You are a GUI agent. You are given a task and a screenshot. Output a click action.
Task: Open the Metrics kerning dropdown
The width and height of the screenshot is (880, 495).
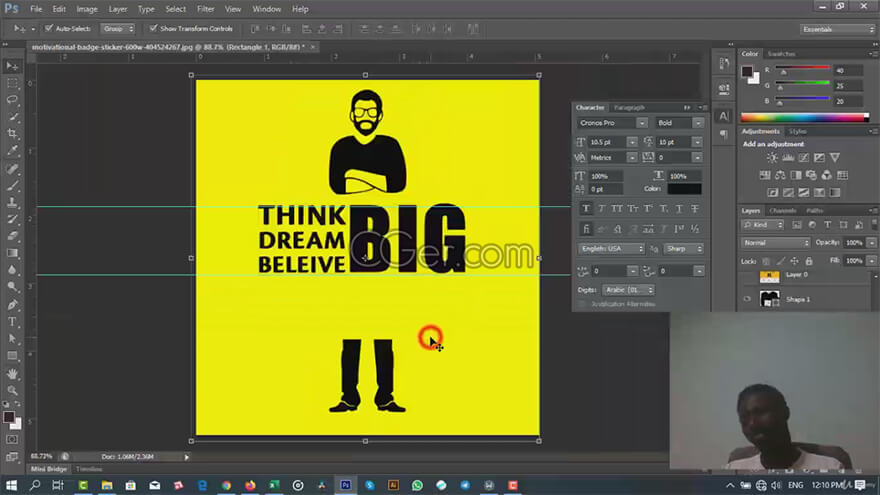coord(632,158)
